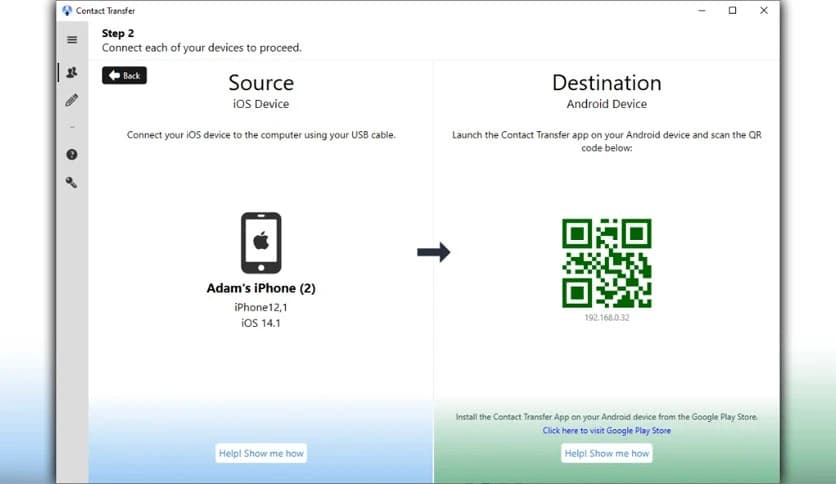Minimize the Contact Transfer window
Viewport: 836px width, 484px height.
click(x=702, y=10)
